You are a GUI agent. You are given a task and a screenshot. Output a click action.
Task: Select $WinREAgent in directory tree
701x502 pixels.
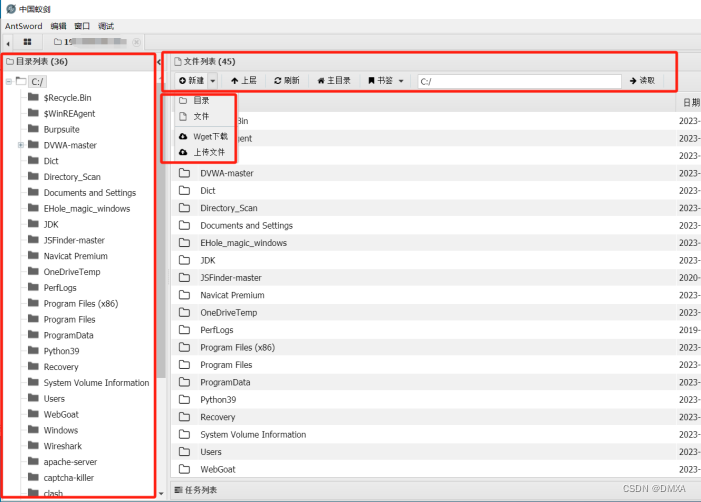[x=69, y=114]
